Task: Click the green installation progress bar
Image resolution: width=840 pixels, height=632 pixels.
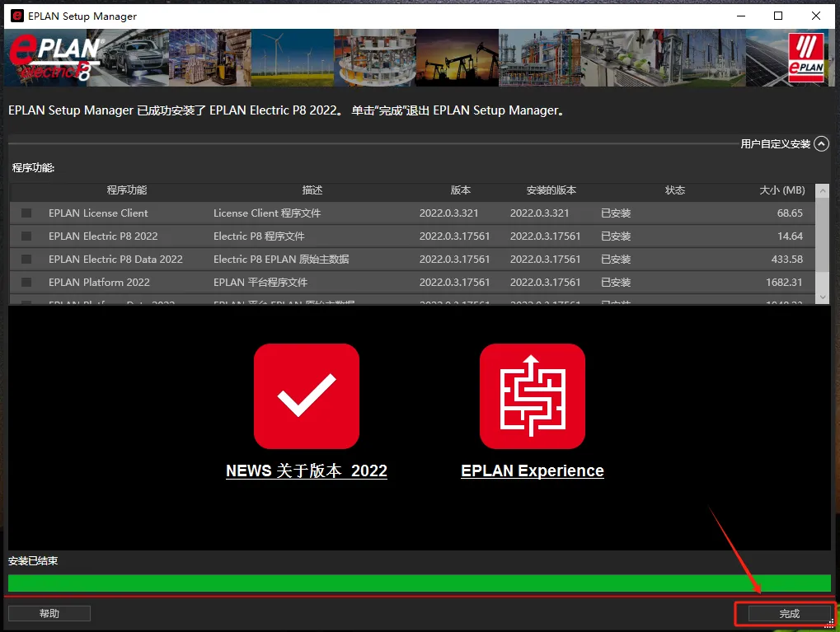Action: click(x=420, y=583)
